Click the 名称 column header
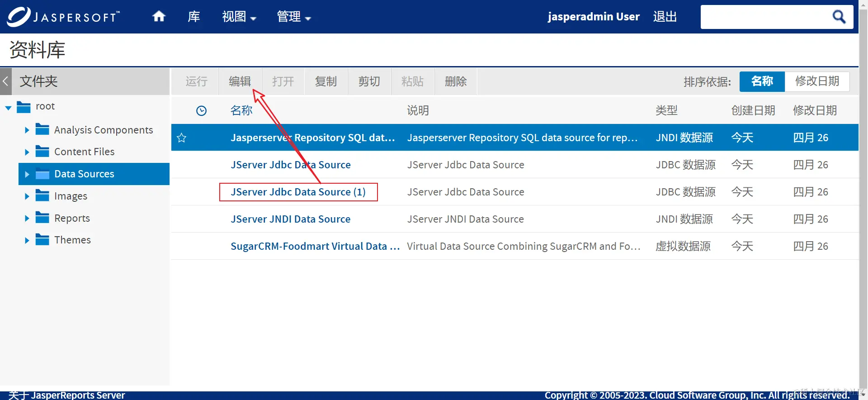 (241, 110)
